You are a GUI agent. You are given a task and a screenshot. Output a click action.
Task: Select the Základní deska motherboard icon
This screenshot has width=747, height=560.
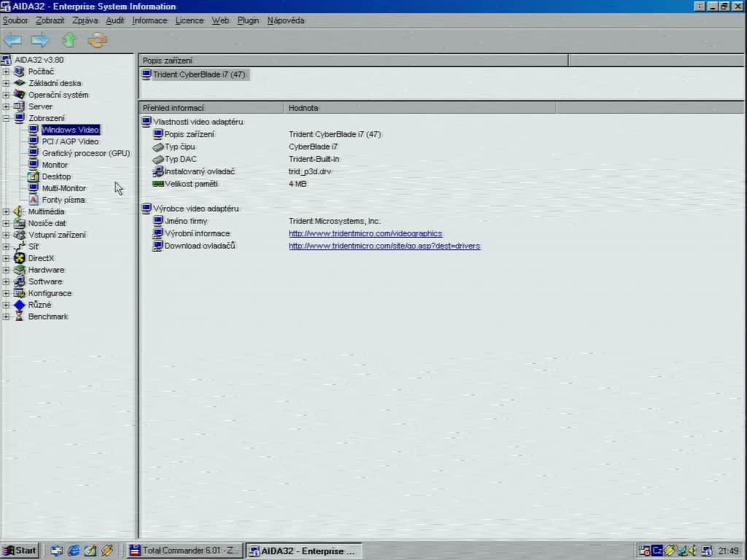(x=19, y=83)
